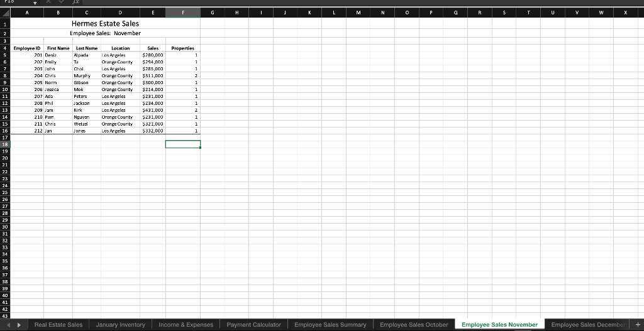Select the First Name header cell
The image size is (644, 331).
58,48
